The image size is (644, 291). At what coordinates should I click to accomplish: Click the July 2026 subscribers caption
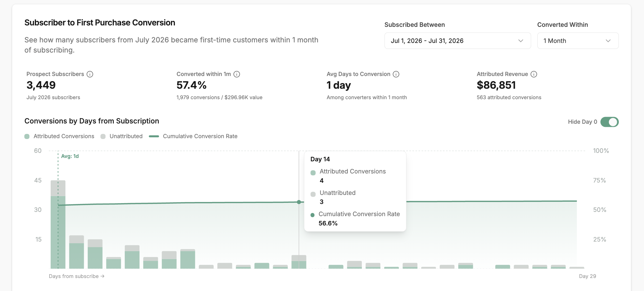[53, 97]
